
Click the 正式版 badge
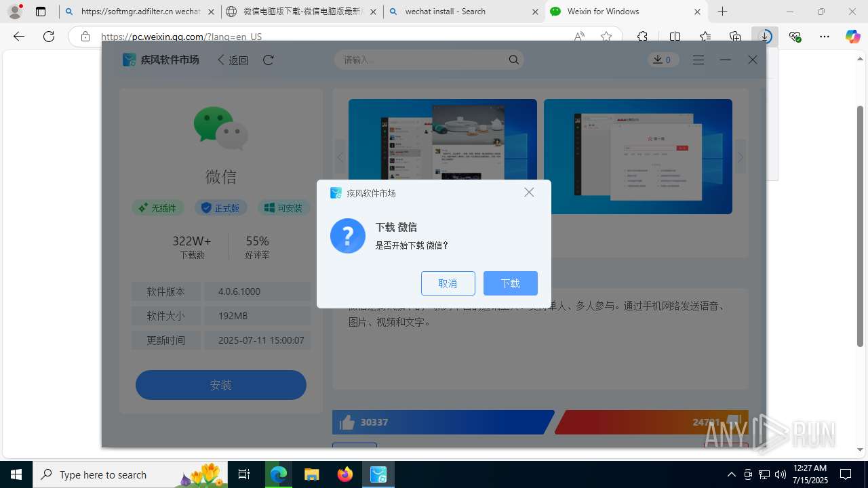(x=221, y=208)
